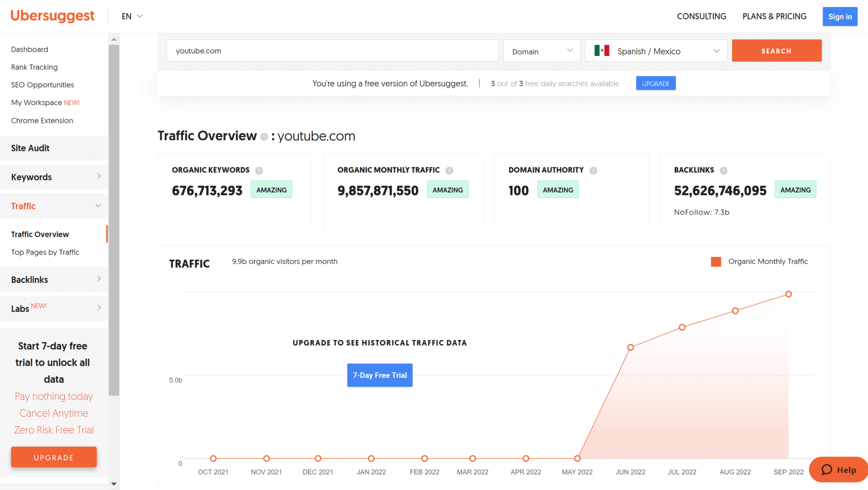Click the AMAZING badge for Domain Authority
Screen dimensions: 868x490
pos(558,190)
